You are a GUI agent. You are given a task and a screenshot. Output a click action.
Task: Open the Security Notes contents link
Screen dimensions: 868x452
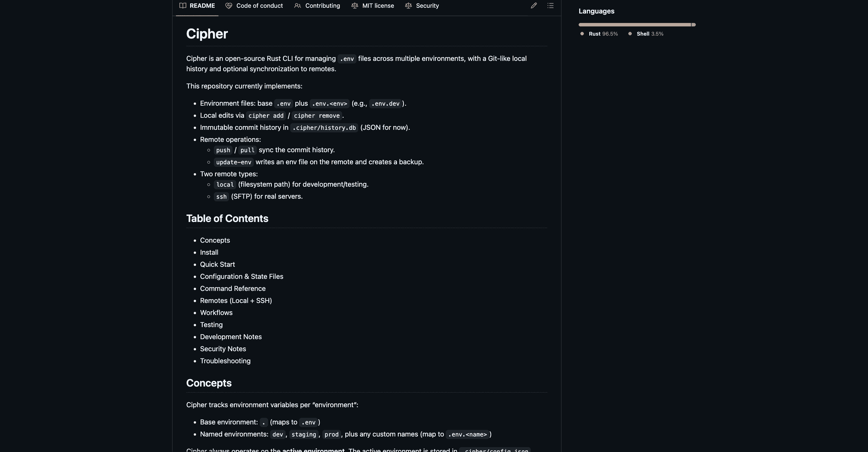[x=223, y=349]
